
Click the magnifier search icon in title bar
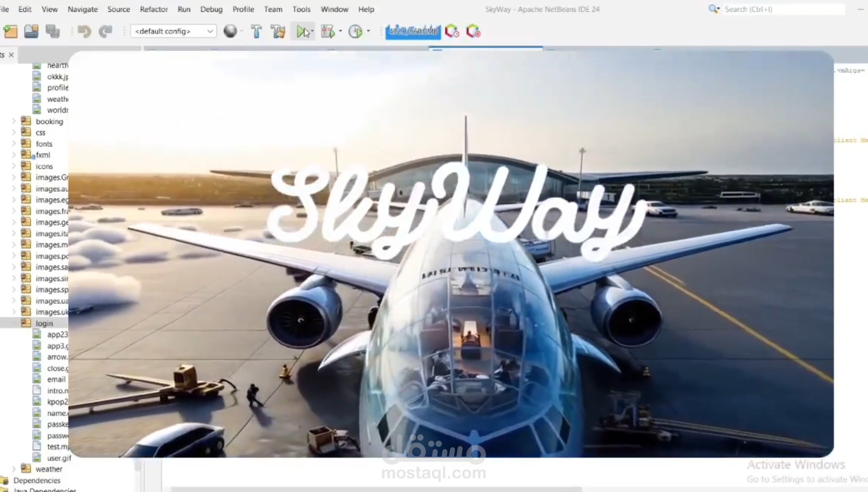click(x=714, y=9)
